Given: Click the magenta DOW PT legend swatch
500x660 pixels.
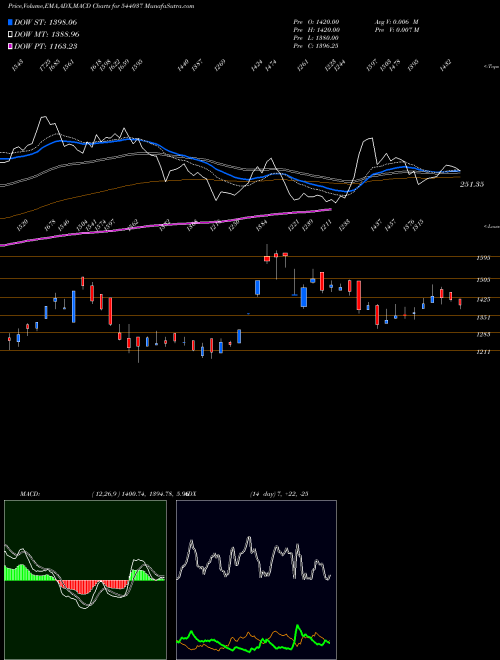Looking at the screenshot, I should coord(11,46).
